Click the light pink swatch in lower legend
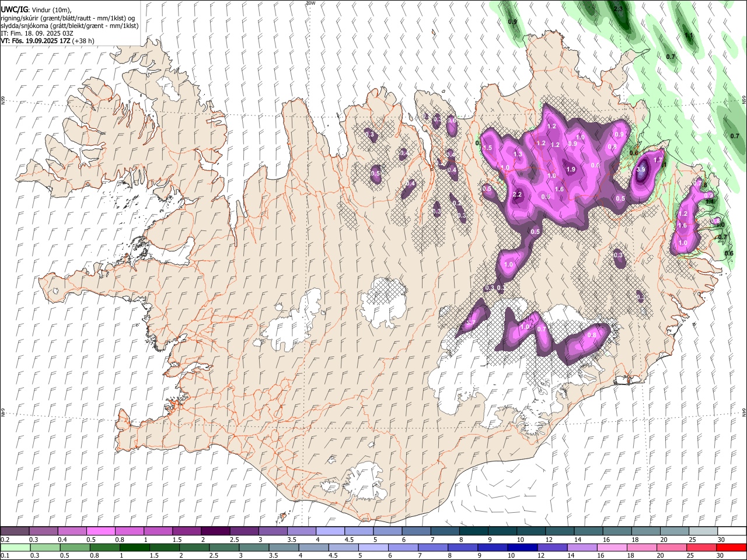Screen dimensions: 747x560 coord(612,548)
